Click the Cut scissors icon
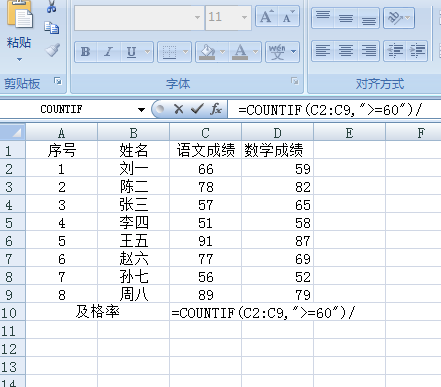 52,6
